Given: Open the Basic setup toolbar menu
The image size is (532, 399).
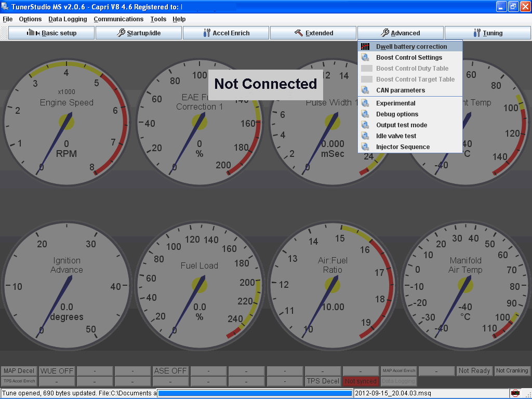Looking at the screenshot, I should [51, 33].
